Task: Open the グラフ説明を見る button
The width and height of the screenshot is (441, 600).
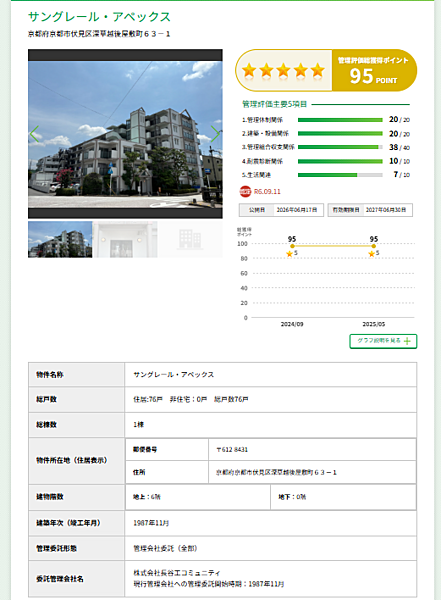Action: (383, 341)
